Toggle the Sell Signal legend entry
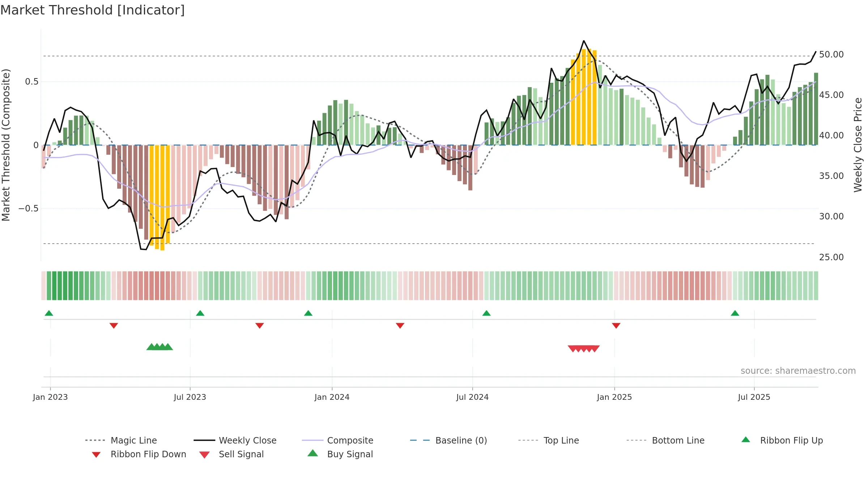This screenshot has height=488, width=868. 231,454
